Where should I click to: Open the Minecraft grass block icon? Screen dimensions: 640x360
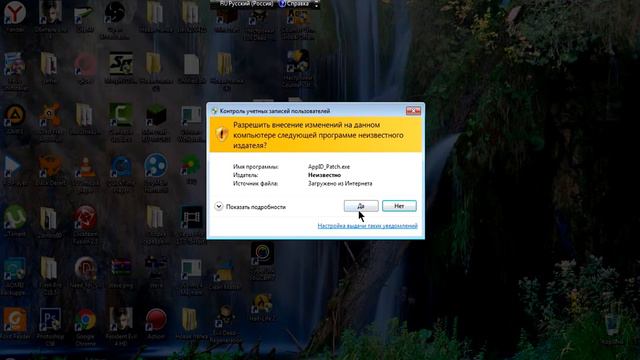pyautogui.click(x=156, y=116)
